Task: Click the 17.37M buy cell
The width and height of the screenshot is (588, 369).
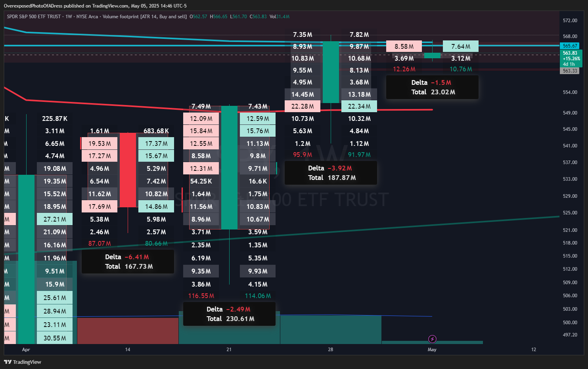Action: point(156,143)
